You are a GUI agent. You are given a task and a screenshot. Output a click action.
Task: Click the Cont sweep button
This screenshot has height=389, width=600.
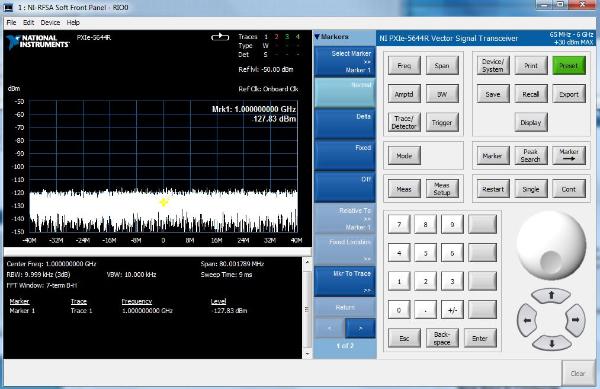[x=569, y=189]
